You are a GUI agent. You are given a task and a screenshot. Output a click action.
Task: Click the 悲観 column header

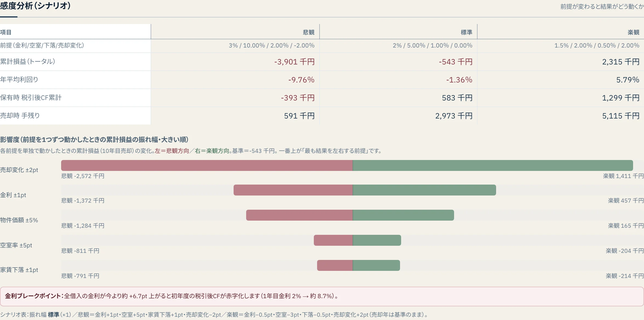click(309, 32)
